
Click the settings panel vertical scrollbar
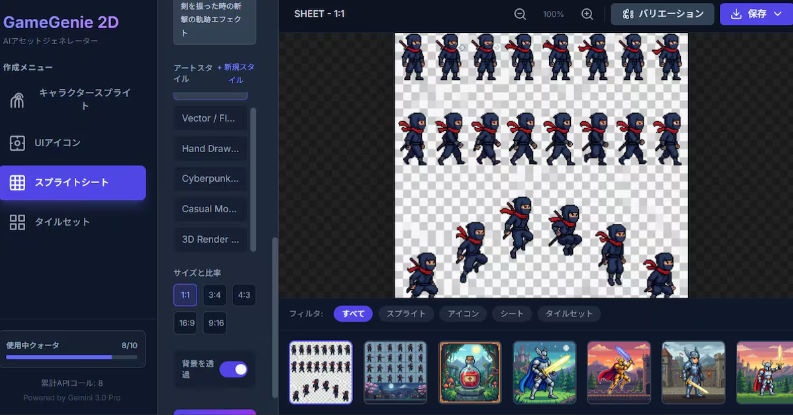point(275,317)
